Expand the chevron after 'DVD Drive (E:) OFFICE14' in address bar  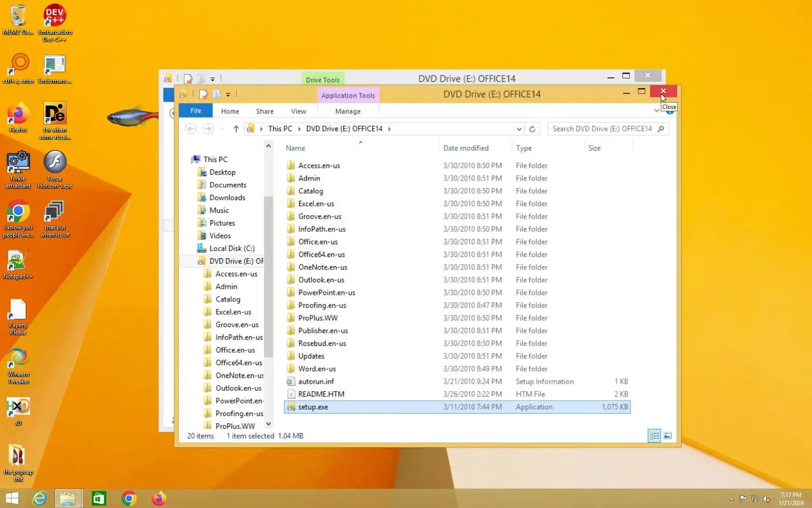tap(389, 129)
